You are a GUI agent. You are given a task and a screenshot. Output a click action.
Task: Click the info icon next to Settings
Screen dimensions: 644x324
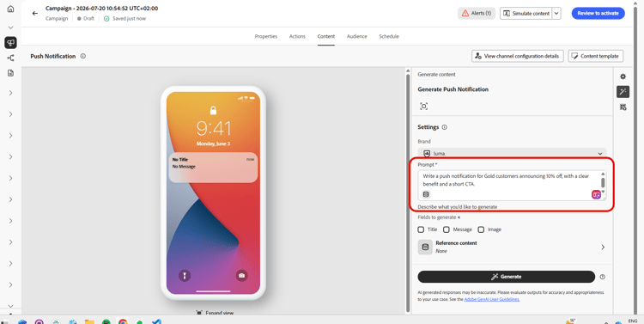point(445,127)
